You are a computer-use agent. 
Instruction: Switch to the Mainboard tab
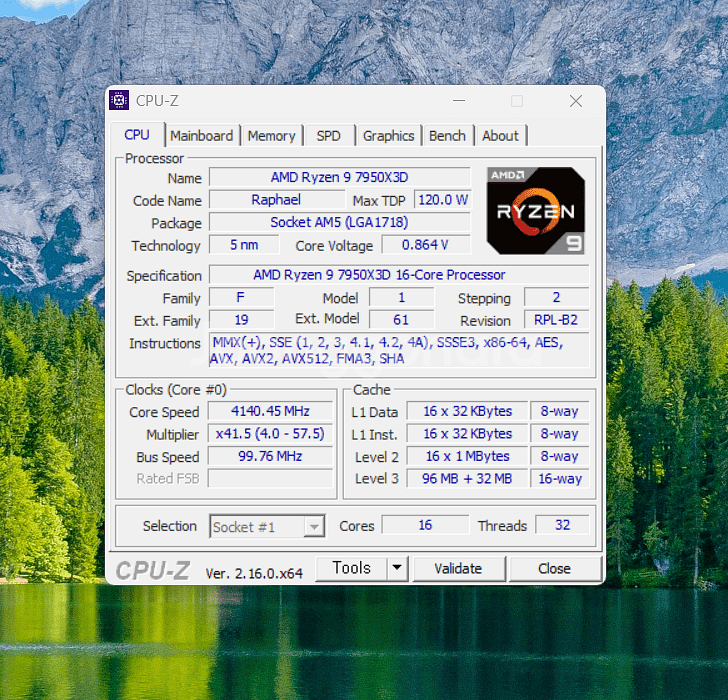tap(201, 136)
